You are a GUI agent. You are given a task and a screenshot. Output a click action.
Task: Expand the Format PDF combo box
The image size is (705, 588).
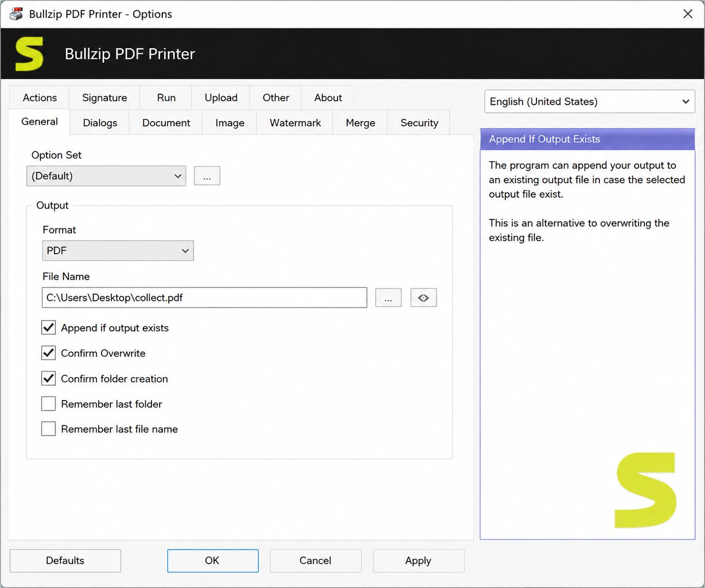click(118, 251)
